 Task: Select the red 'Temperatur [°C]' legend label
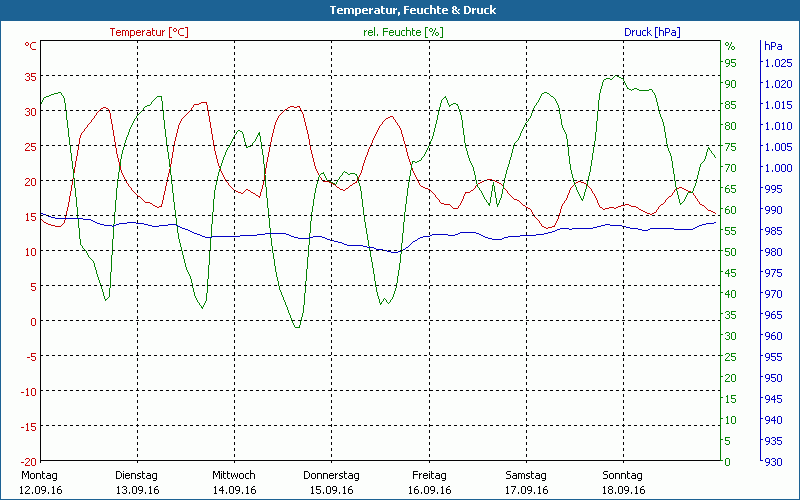[149, 32]
